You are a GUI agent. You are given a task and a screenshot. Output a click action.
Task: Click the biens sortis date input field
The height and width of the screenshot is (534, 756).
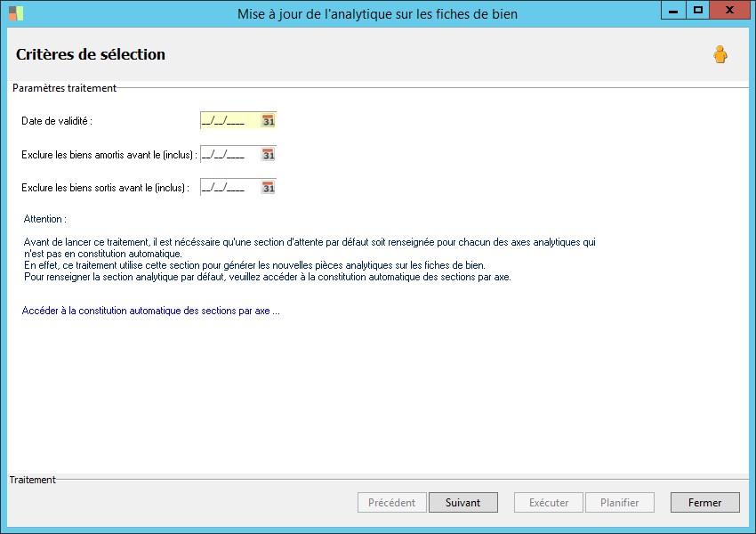(x=229, y=188)
